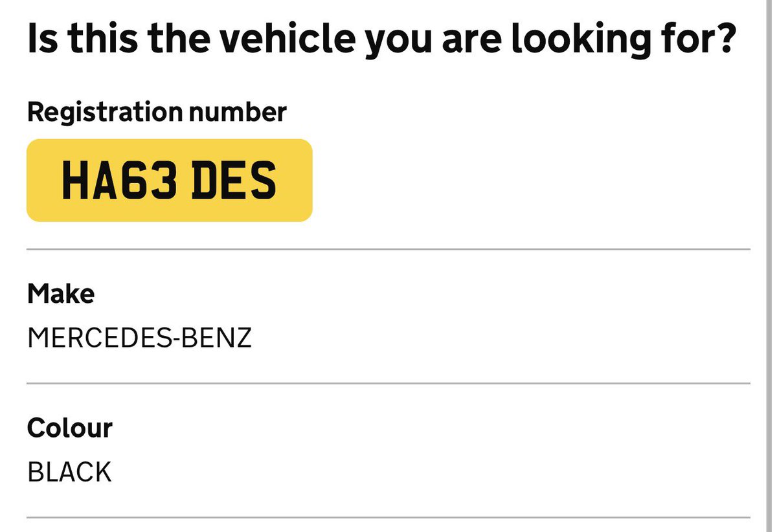
Task: Click the 'HA63' characters on the plate
Action: (x=119, y=181)
